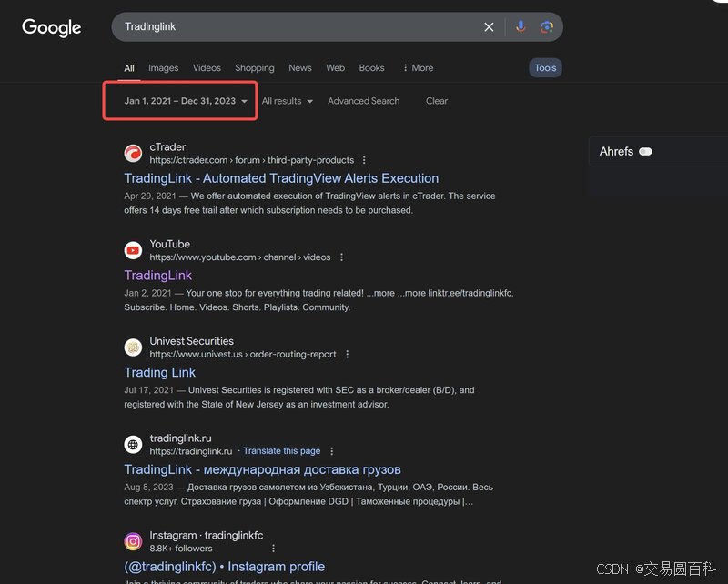Viewport: 728px width, 584px height.
Task: Open the TradingLink YouTube channel result
Action: [x=157, y=276]
